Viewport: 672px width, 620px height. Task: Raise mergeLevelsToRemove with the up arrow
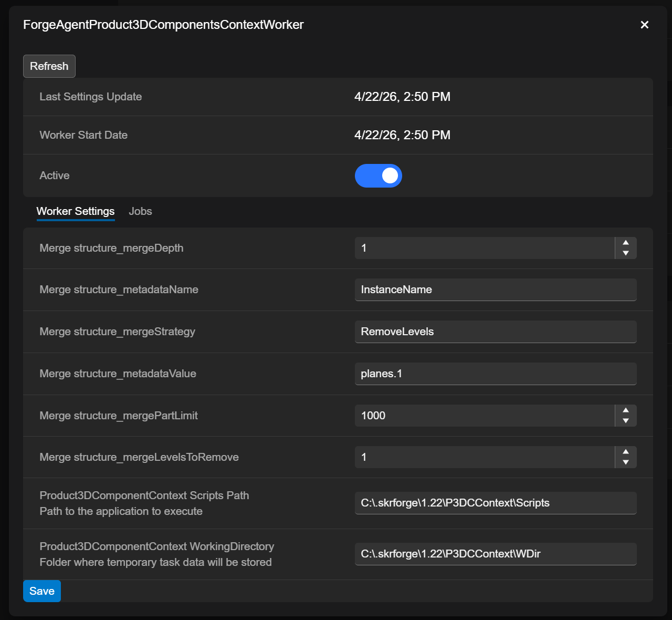(x=625, y=452)
